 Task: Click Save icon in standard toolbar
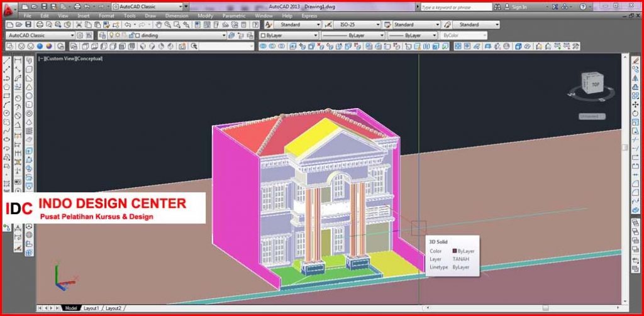click(x=28, y=25)
